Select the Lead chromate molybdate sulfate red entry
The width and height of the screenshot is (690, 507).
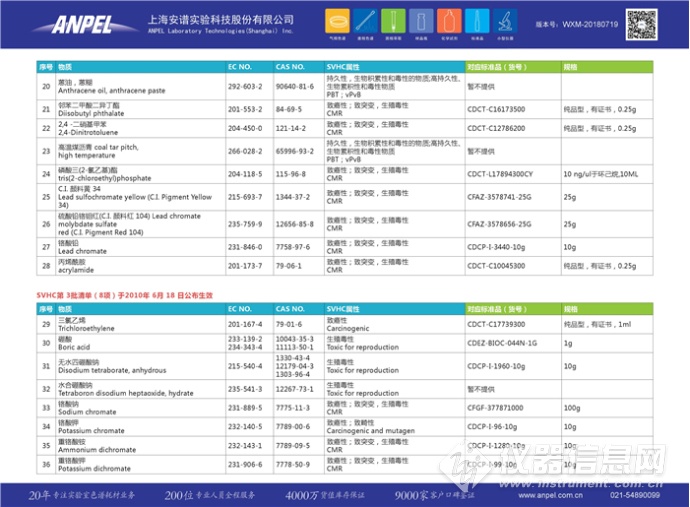pos(129,224)
